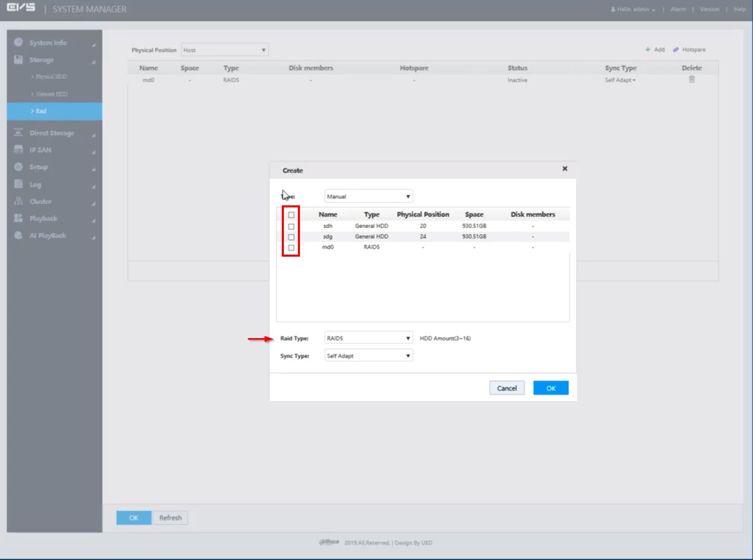Toggle the select-all checkbox in Create dialog
Screen dimensions: 753x560
291,215
